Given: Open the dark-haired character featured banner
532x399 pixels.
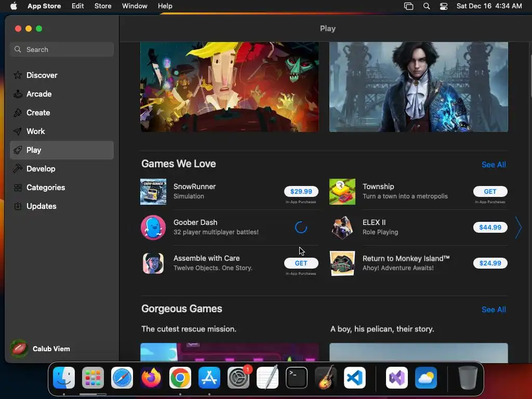Looking at the screenshot, I should click(419, 87).
